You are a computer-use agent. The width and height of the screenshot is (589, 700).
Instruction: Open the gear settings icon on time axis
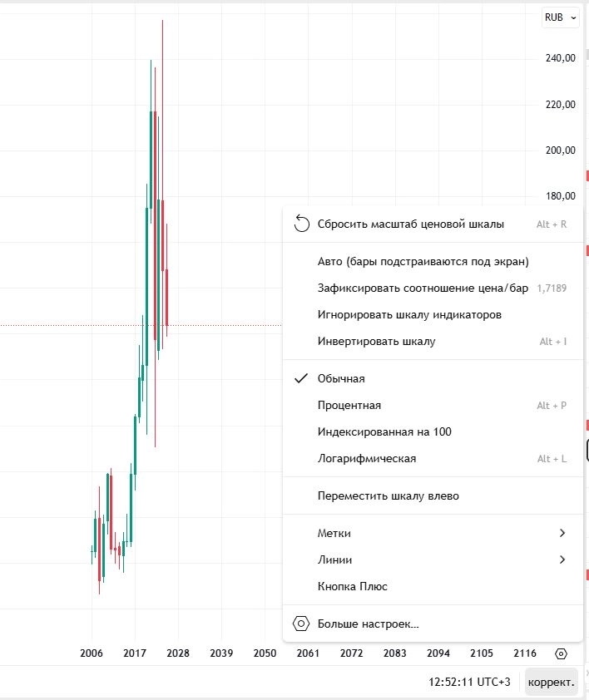tap(562, 653)
